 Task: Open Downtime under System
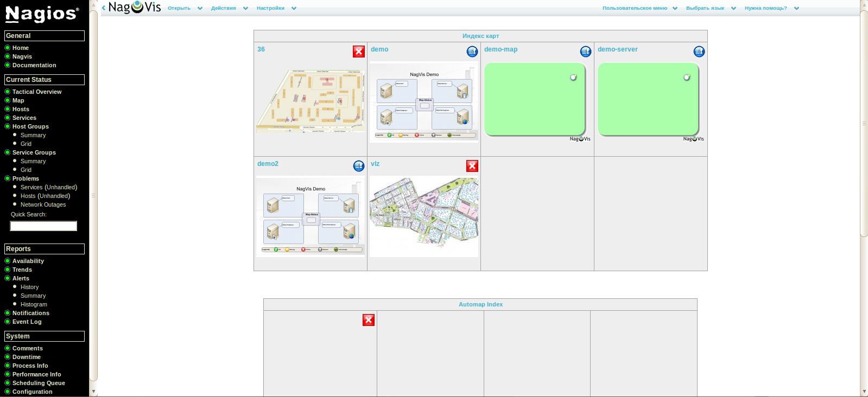(27, 357)
